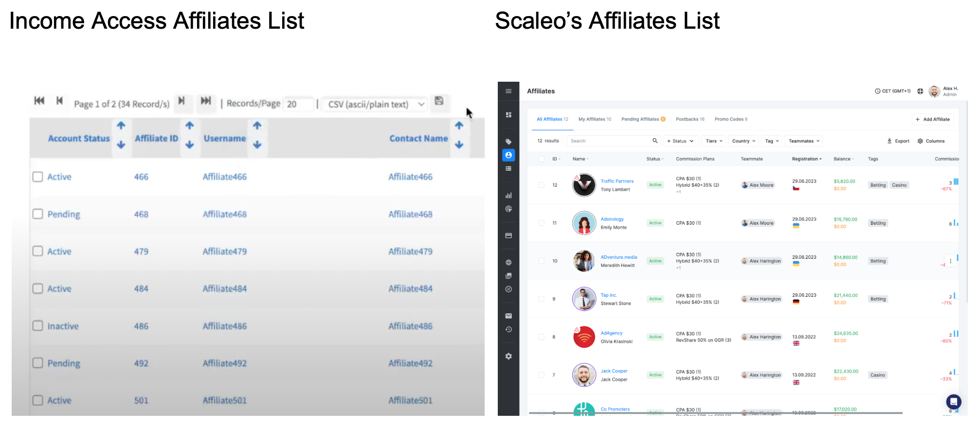Open chat widget bubble
This screenshot has height=427, width=980.
click(954, 402)
